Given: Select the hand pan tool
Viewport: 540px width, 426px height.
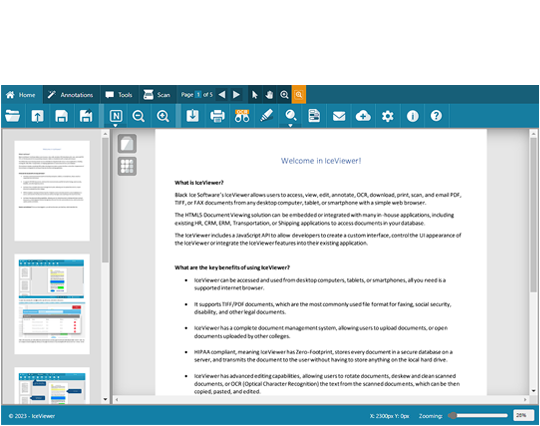Looking at the screenshot, I should [269, 95].
